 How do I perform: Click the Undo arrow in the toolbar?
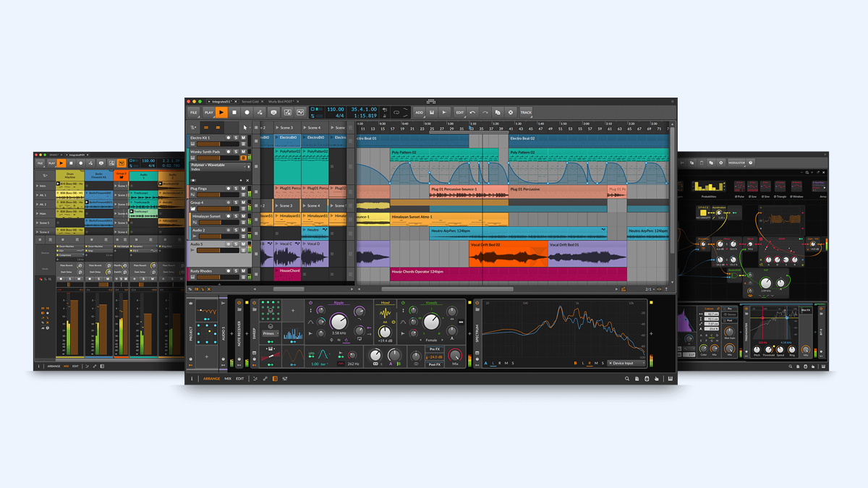(472, 113)
